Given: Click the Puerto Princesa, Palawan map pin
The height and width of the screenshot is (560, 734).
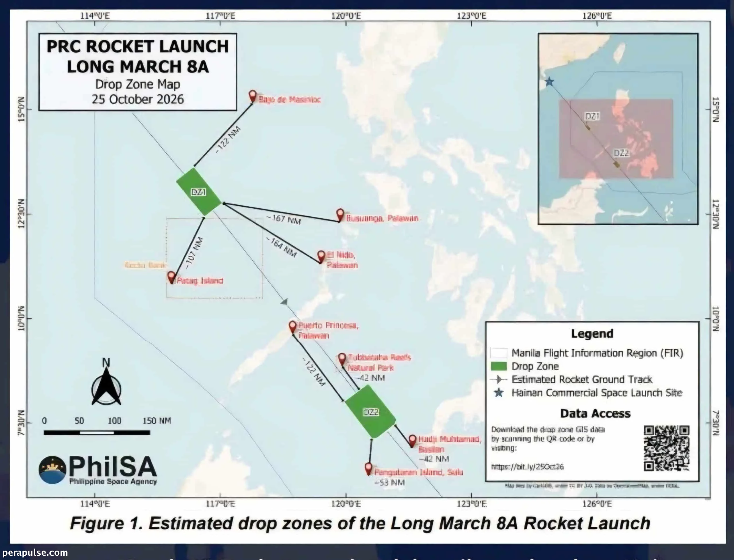Looking at the screenshot, I should click(292, 327).
